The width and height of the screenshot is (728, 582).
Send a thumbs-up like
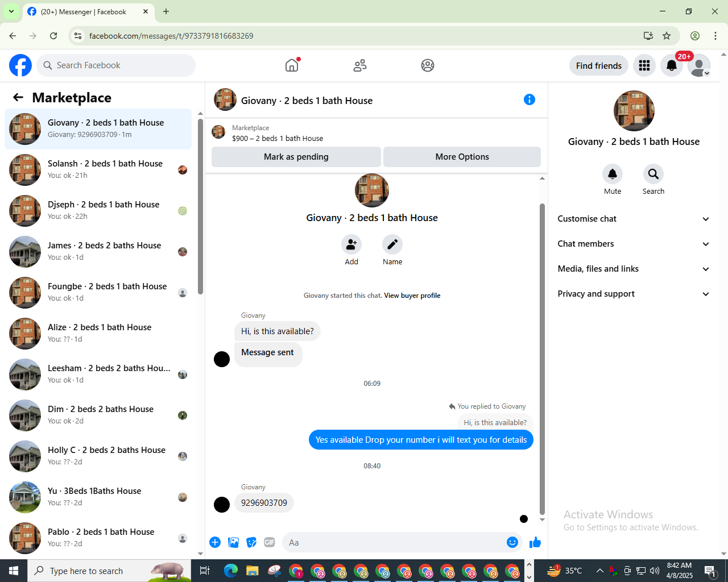pos(535,542)
